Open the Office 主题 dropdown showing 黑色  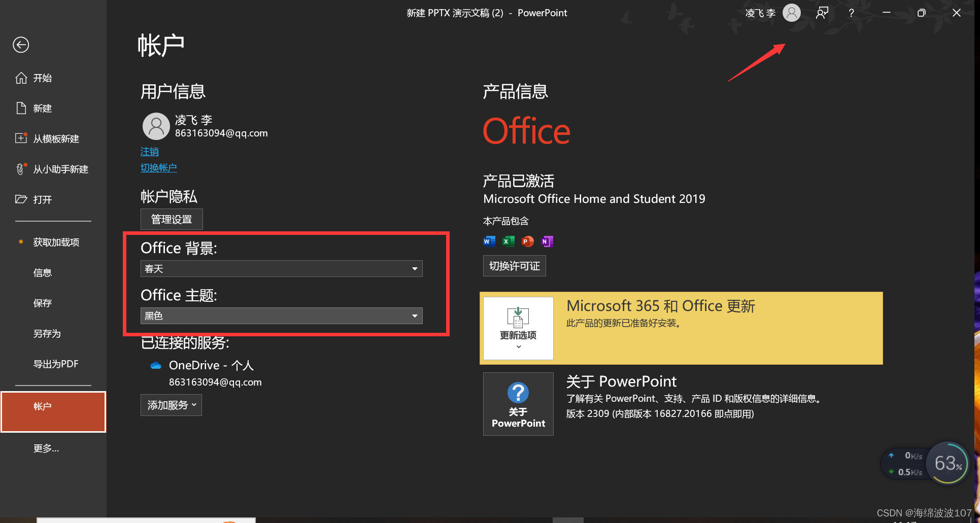tap(282, 316)
